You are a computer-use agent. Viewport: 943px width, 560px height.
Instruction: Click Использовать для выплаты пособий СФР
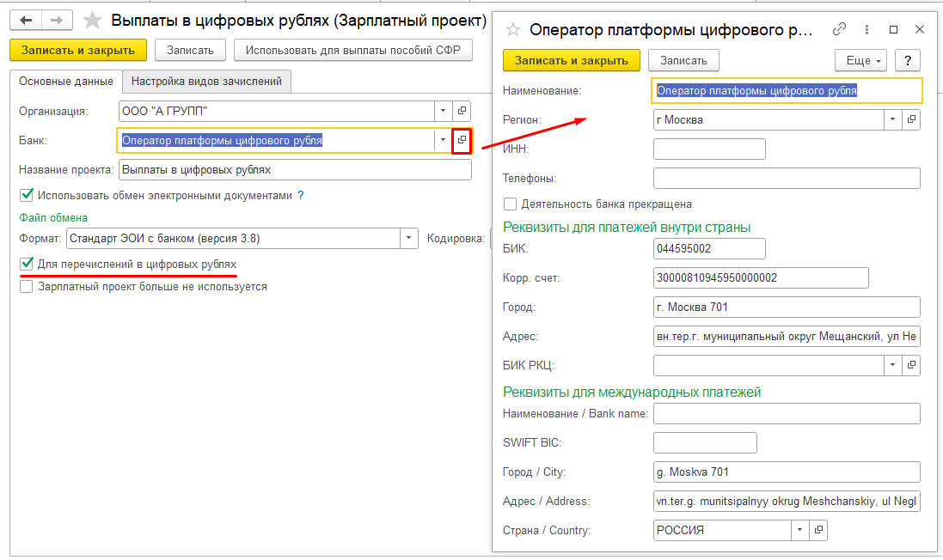(x=353, y=50)
